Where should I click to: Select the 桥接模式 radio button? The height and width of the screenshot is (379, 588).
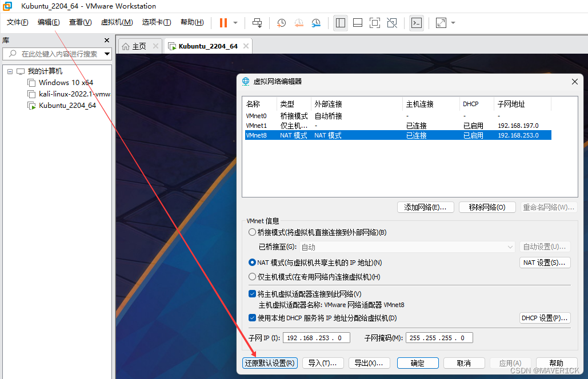click(x=252, y=232)
